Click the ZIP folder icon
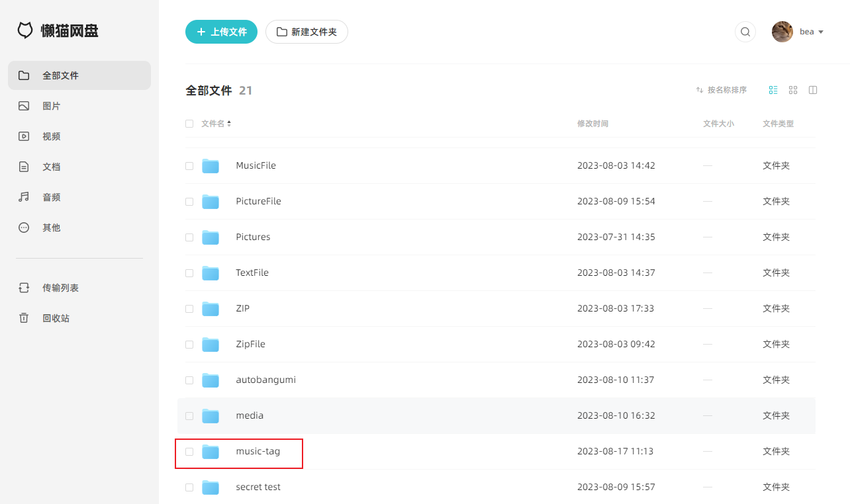 (211, 309)
